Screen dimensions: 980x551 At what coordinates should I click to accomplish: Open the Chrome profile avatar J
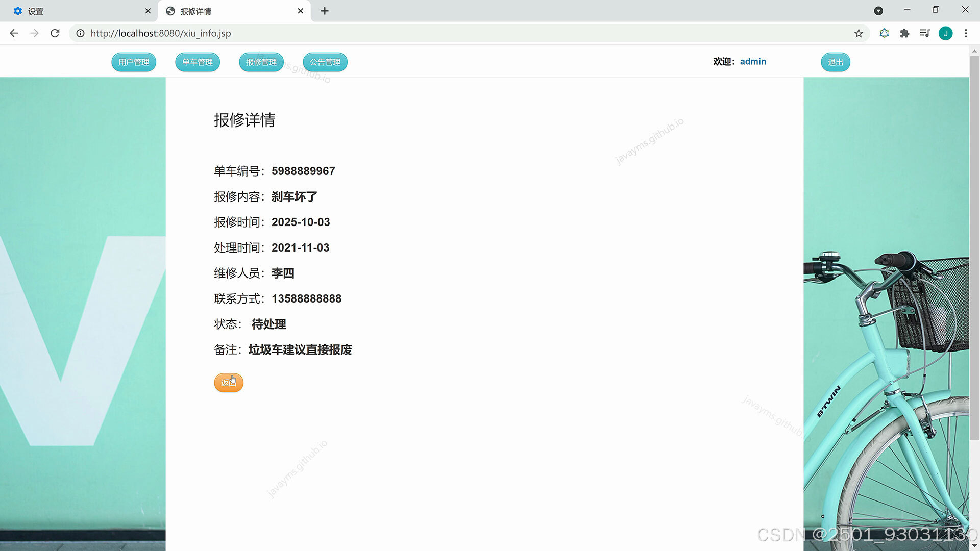point(945,33)
